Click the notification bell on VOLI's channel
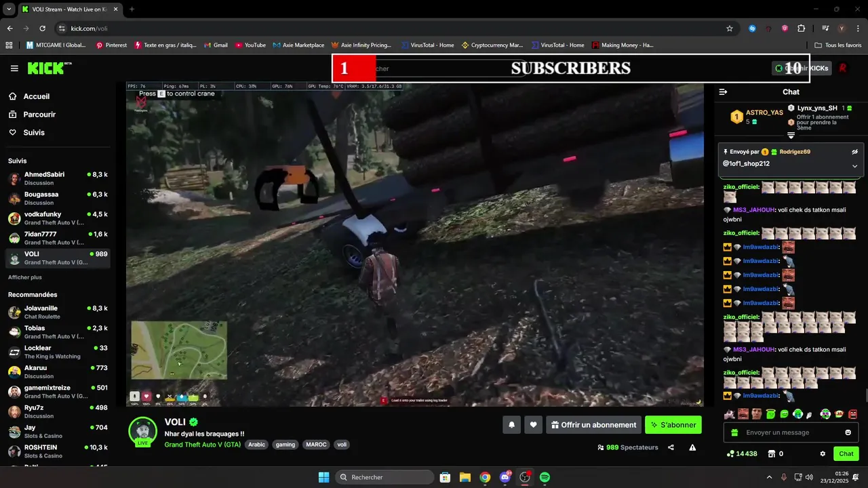 point(511,425)
